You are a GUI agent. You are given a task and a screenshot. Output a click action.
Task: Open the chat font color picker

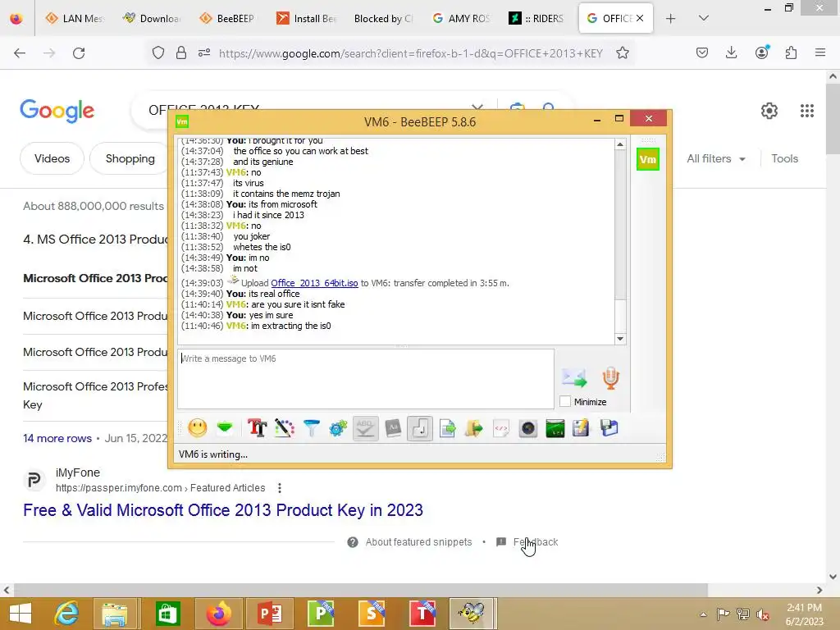[x=285, y=428]
